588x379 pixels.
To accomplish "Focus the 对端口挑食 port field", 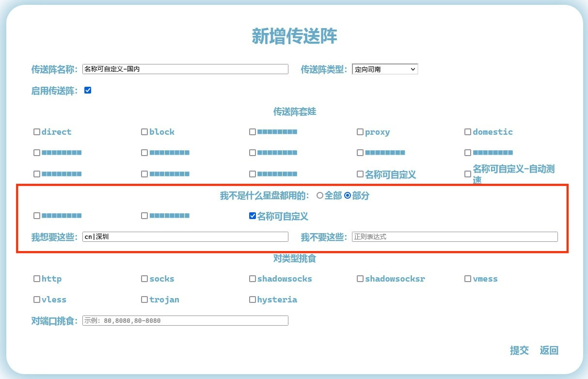I will coord(185,321).
